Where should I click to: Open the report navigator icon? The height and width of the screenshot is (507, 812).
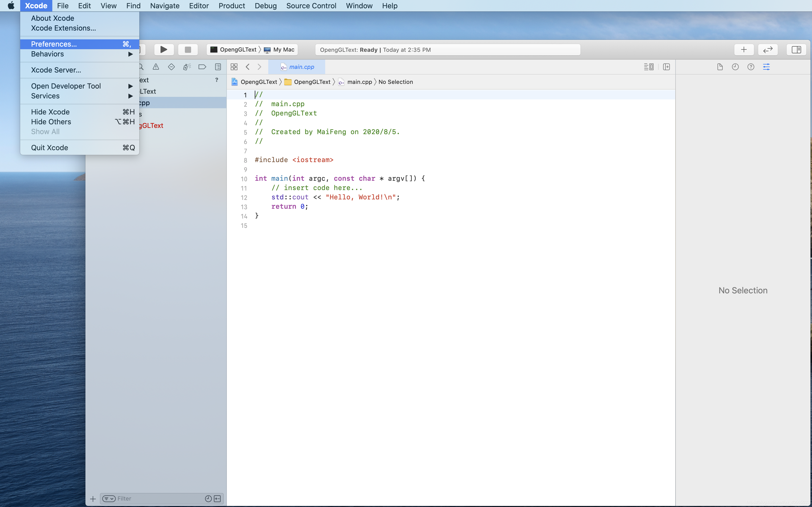(x=218, y=67)
